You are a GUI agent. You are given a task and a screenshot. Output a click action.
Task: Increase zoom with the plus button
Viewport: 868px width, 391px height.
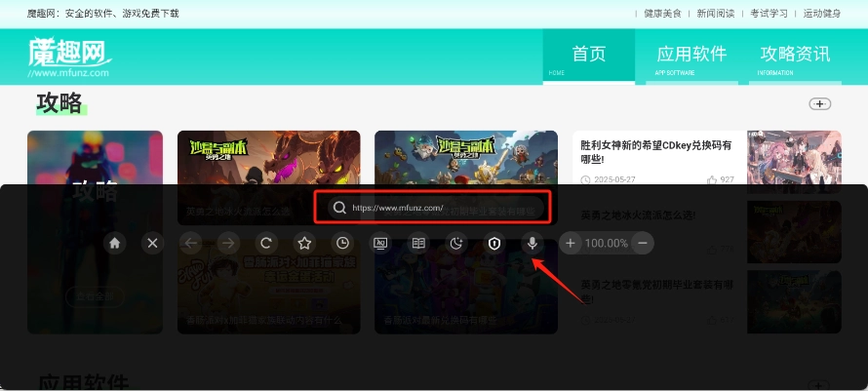click(x=571, y=243)
